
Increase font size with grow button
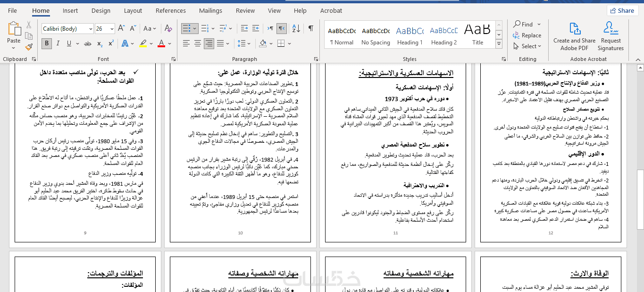click(121, 29)
